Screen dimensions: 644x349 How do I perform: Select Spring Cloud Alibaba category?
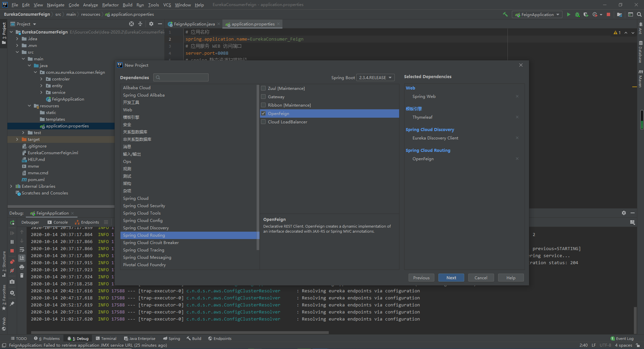[190, 95]
